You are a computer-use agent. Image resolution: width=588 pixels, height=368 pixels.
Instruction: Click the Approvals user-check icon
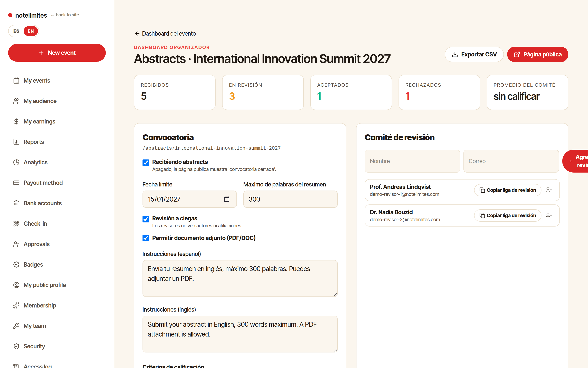pyautogui.click(x=16, y=244)
